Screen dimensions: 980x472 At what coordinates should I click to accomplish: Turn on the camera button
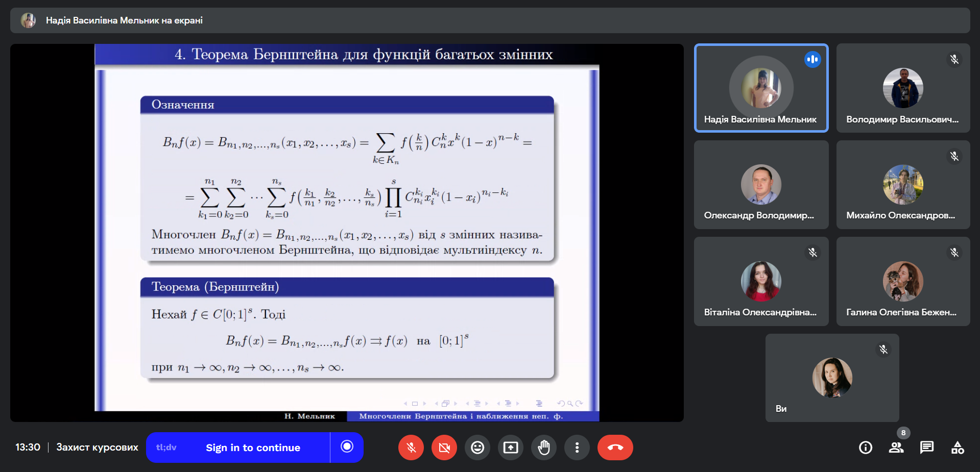(444, 448)
